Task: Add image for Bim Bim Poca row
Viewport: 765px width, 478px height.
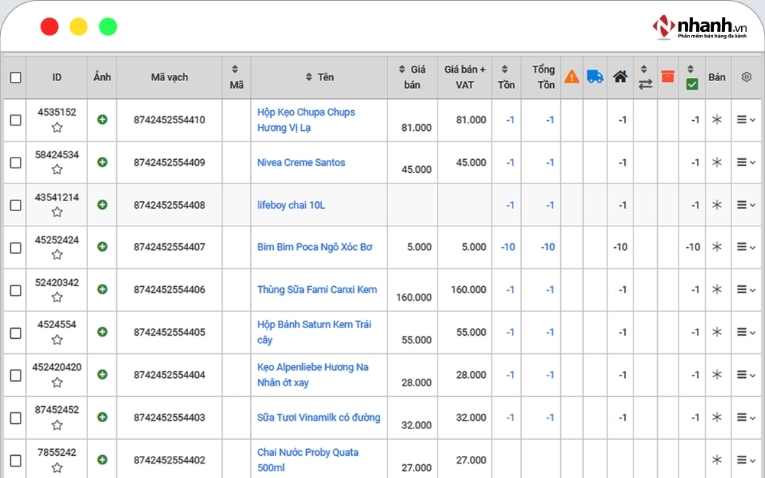Action: pyautogui.click(x=102, y=247)
